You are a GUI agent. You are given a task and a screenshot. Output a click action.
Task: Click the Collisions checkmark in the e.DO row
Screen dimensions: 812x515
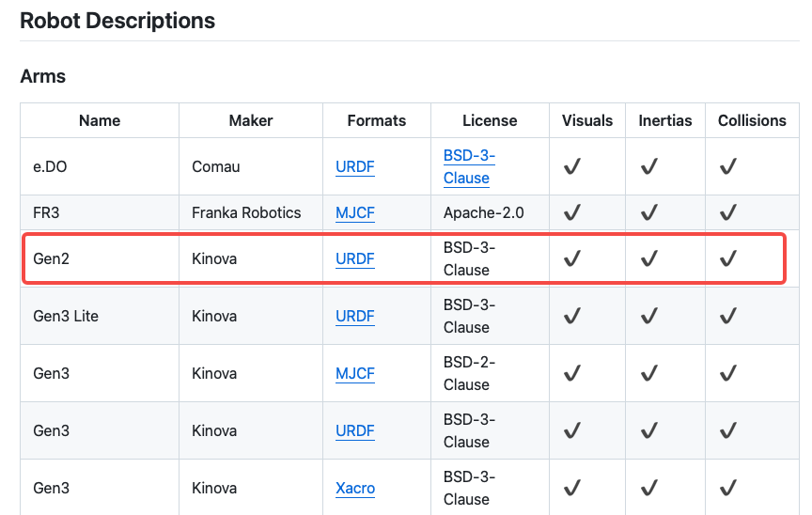click(727, 167)
